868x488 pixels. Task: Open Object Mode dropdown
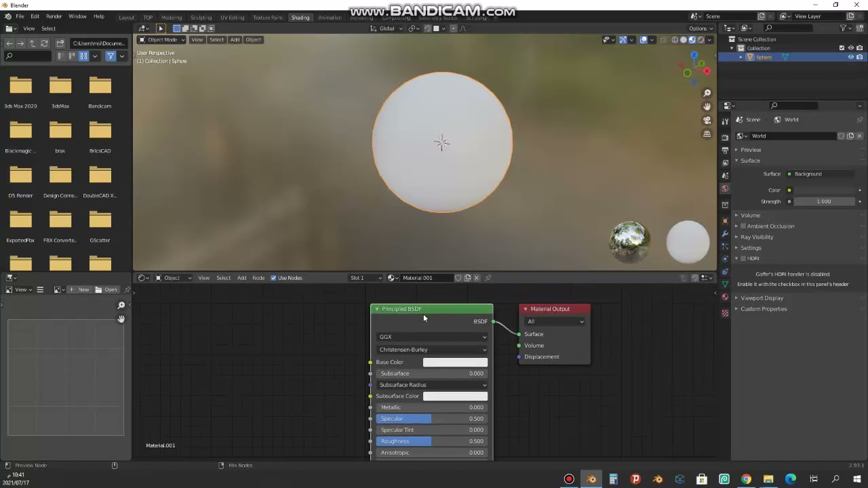coord(161,40)
